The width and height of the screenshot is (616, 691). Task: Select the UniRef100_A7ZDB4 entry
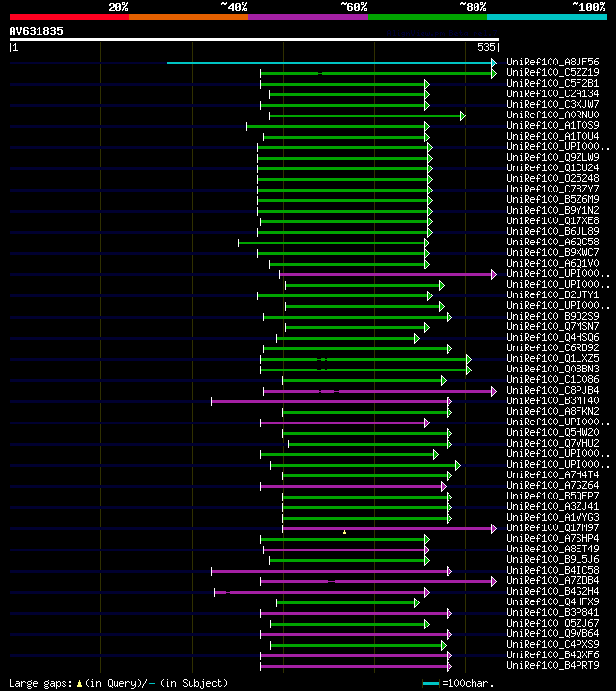coord(552,580)
